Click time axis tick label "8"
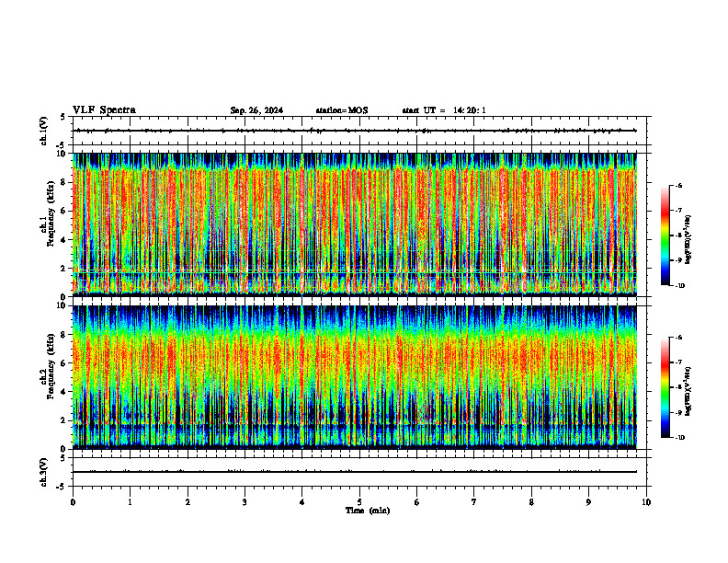728x563 pixels. 531,502
